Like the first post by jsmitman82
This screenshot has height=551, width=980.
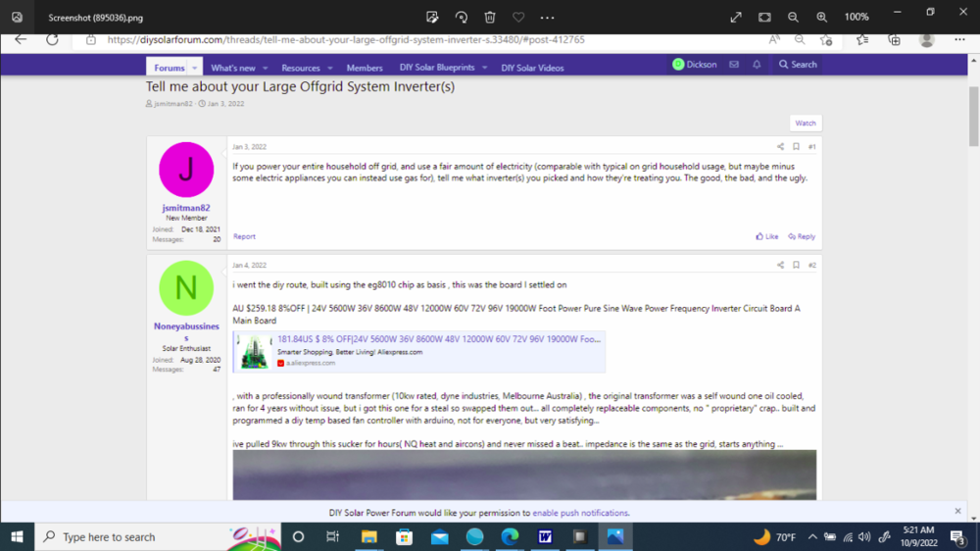767,236
